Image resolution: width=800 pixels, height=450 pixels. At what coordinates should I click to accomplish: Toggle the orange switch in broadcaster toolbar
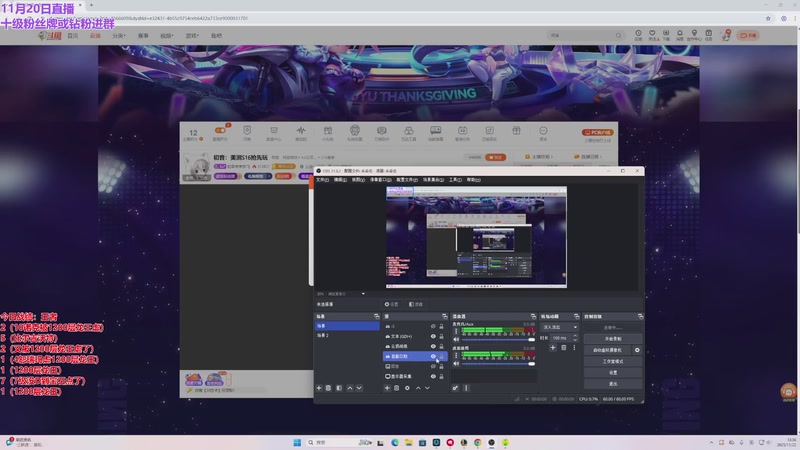[x=220, y=131]
